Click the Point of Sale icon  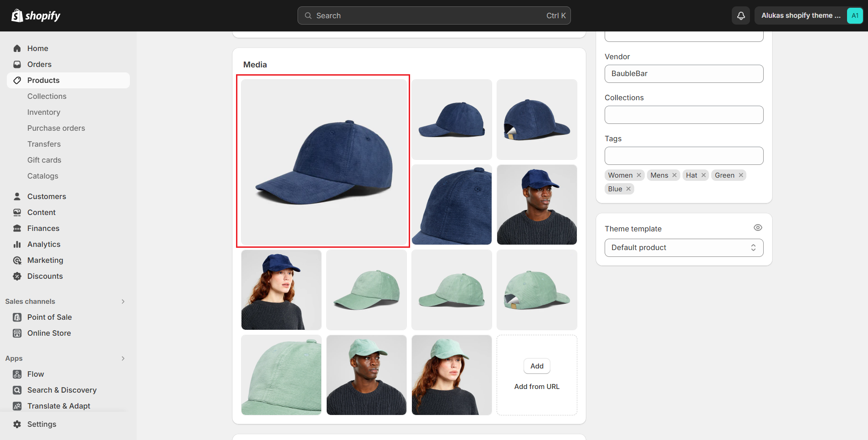pos(17,317)
